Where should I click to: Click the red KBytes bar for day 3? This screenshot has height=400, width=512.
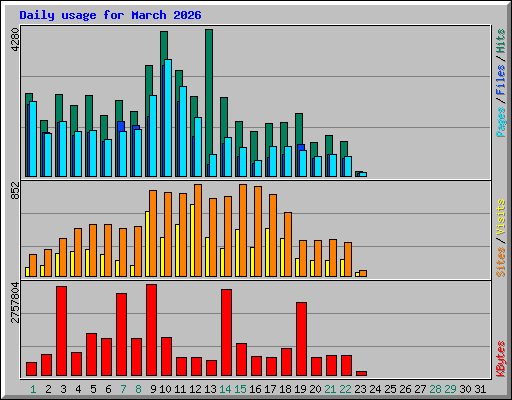[x=61, y=331]
